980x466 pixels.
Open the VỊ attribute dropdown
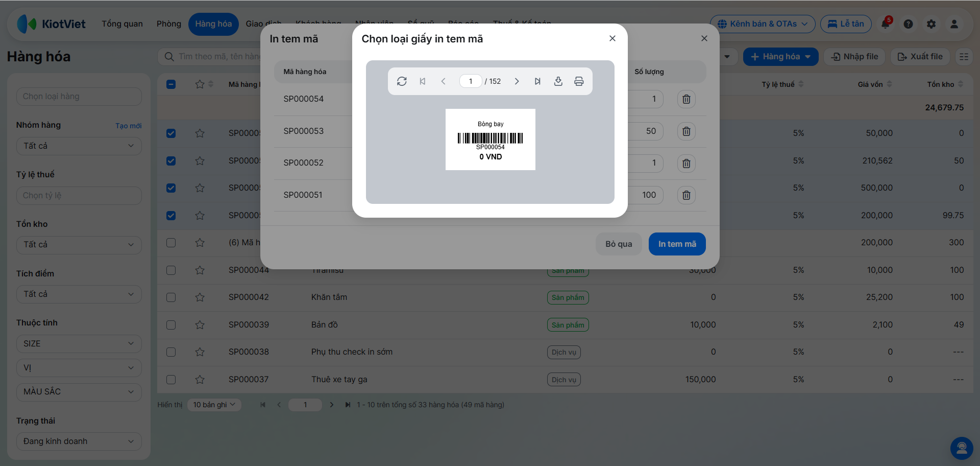[79, 368]
